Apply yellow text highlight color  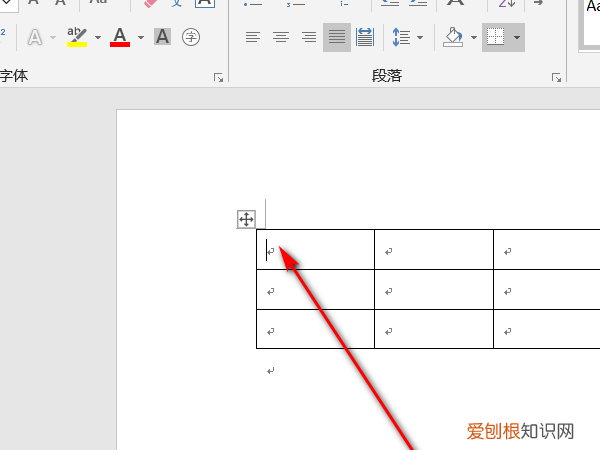click(x=77, y=37)
